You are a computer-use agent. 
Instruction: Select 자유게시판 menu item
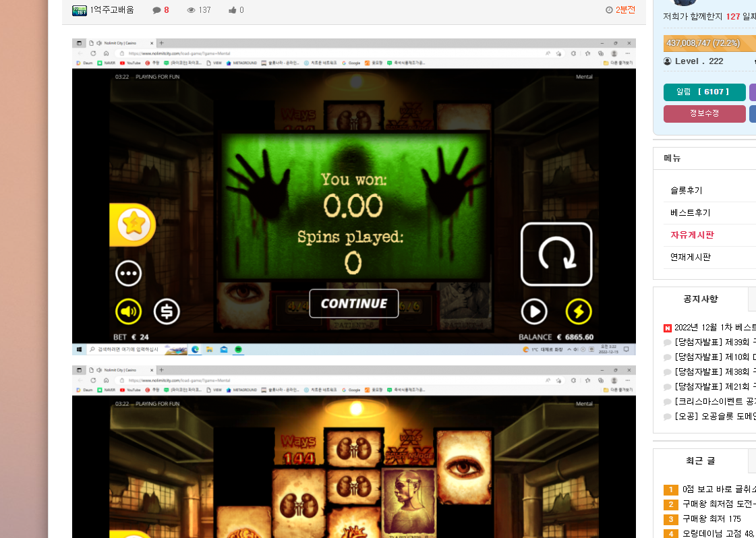tap(692, 235)
